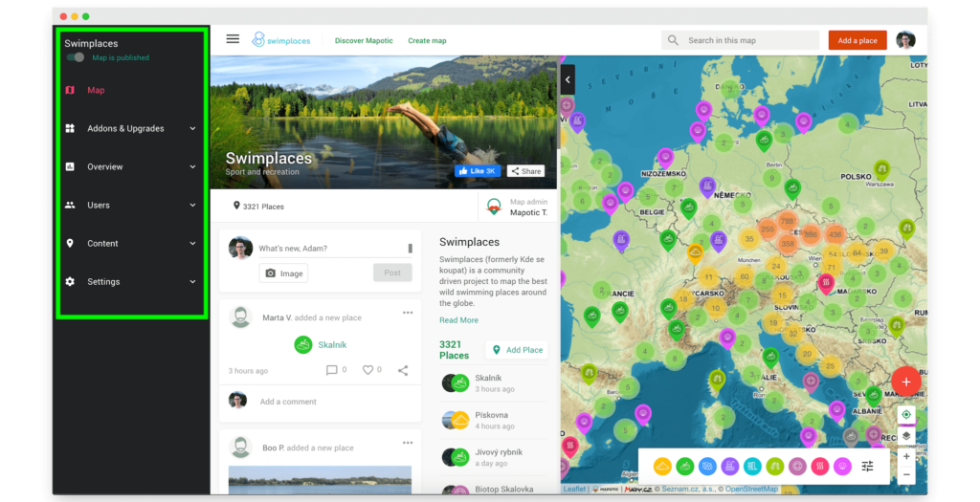Select the green pond category filter
This screenshot has width=980, height=502.
pos(685,466)
